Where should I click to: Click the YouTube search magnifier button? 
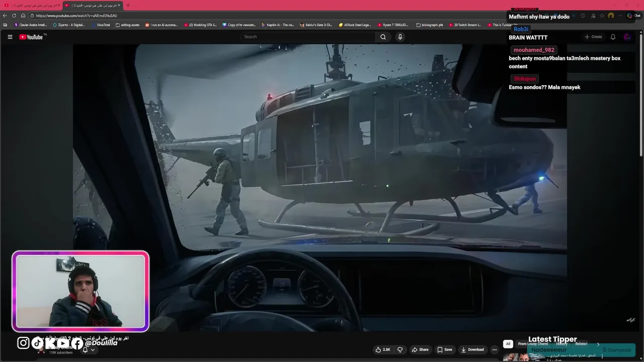point(383,37)
